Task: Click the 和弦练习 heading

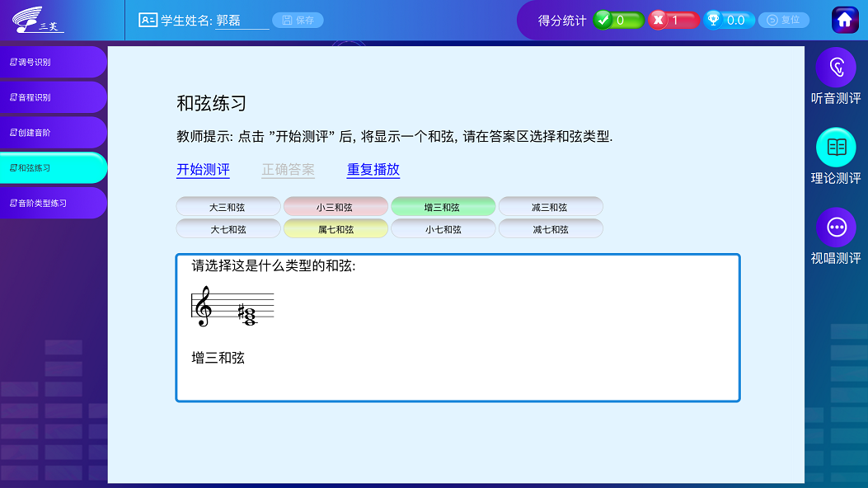Action: click(212, 104)
